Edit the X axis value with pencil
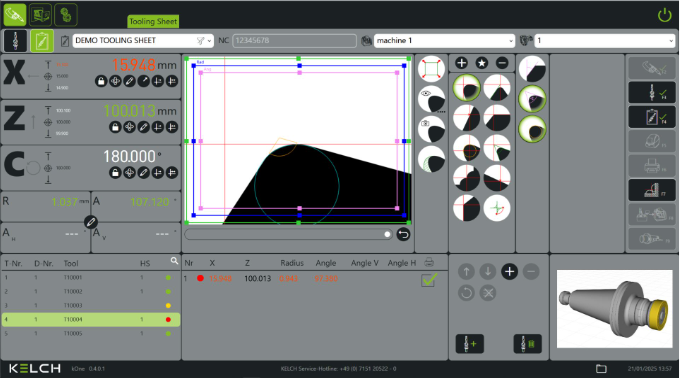Screen dimensions: 680x390 [129, 81]
